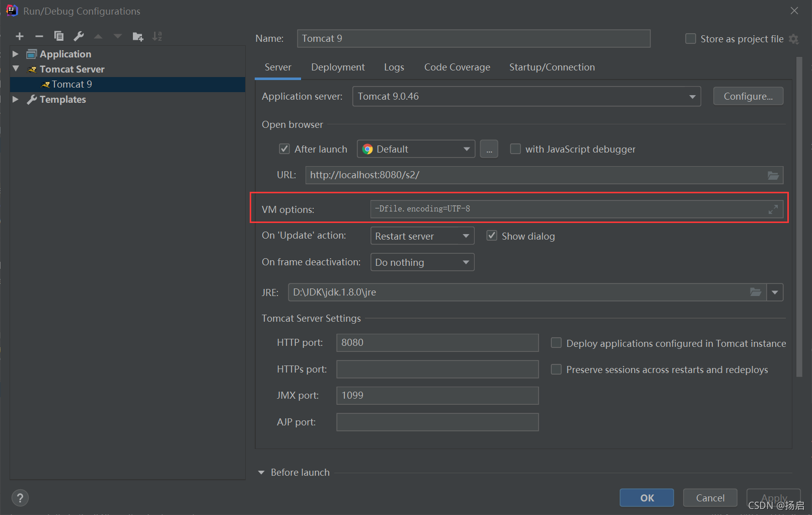
Task: Click the help question mark icon
Action: tap(20, 498)
